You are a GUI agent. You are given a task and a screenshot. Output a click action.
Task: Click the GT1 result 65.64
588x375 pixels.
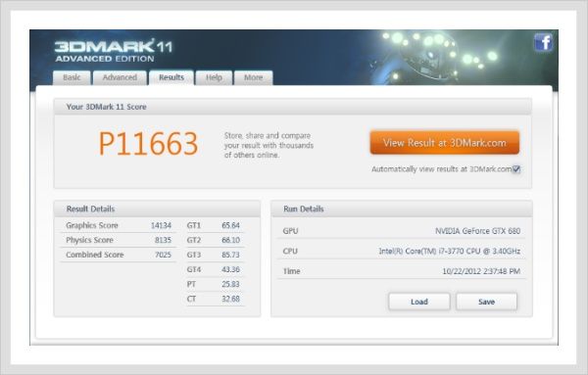coord(230,225)
